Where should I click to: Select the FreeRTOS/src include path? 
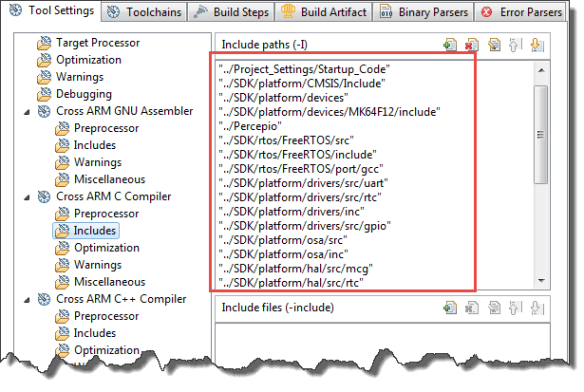click(286, 140)
